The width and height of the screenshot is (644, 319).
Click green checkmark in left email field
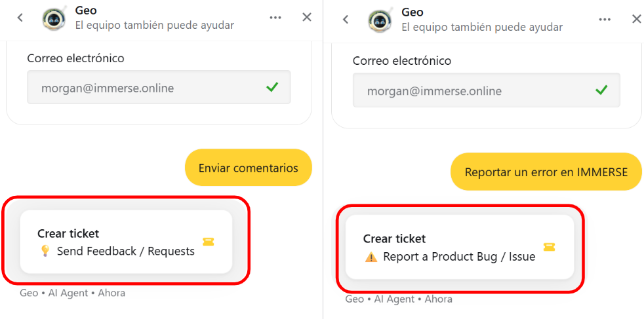coord(272,87)
